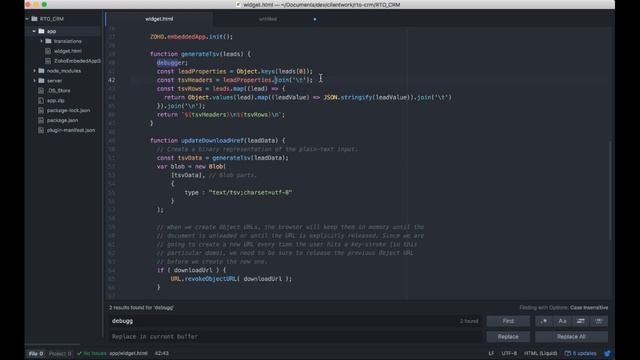Open package.json from the tree view
The height and width of the screenshot is (360, 640).
pyautogui.click(x=62, y=120)
